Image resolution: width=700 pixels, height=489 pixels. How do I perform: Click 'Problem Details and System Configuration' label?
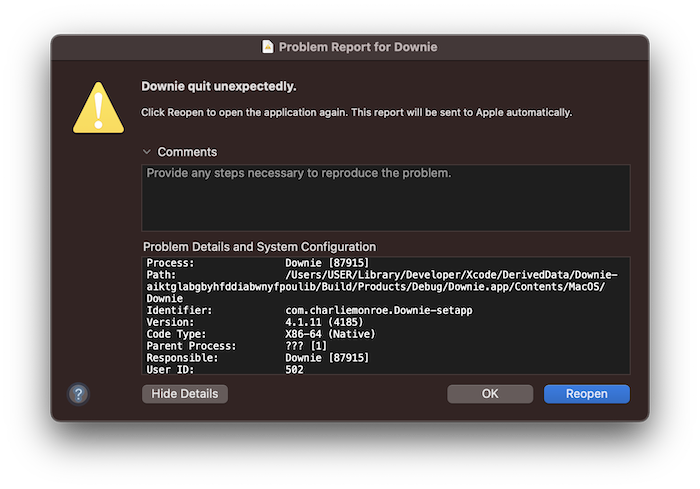[x=259, y=247]
